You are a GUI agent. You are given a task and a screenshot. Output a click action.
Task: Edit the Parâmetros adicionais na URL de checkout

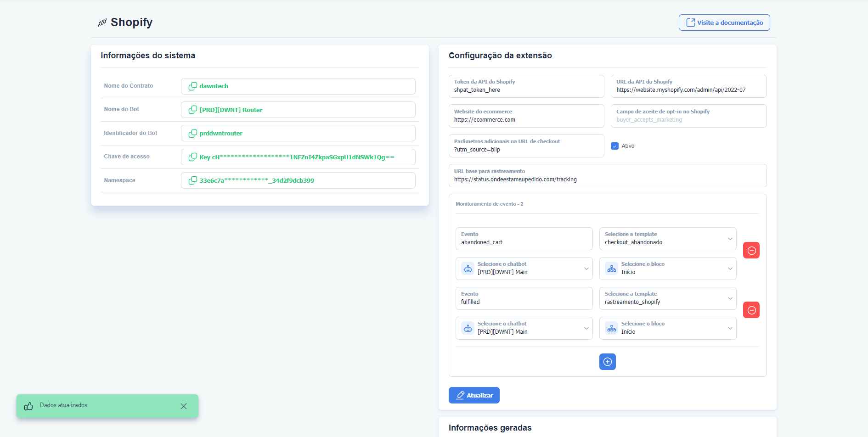(526, 146)
